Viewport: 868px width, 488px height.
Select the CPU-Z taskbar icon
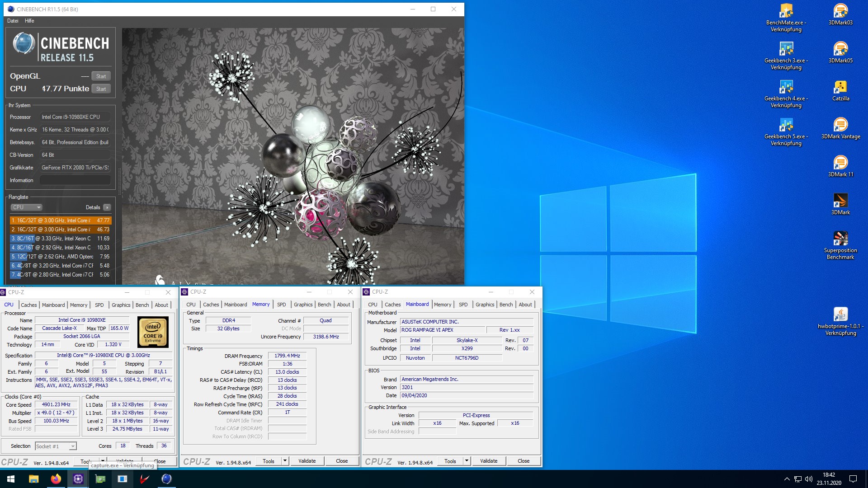[x=78, y=479]
